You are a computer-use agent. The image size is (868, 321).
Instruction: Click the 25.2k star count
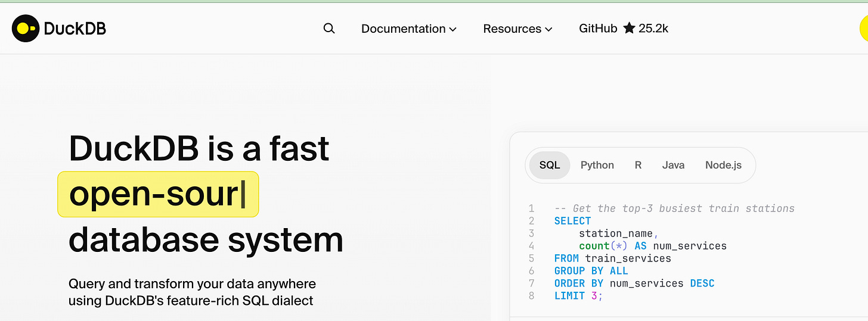pyautogui.click(x=653, y=28)
